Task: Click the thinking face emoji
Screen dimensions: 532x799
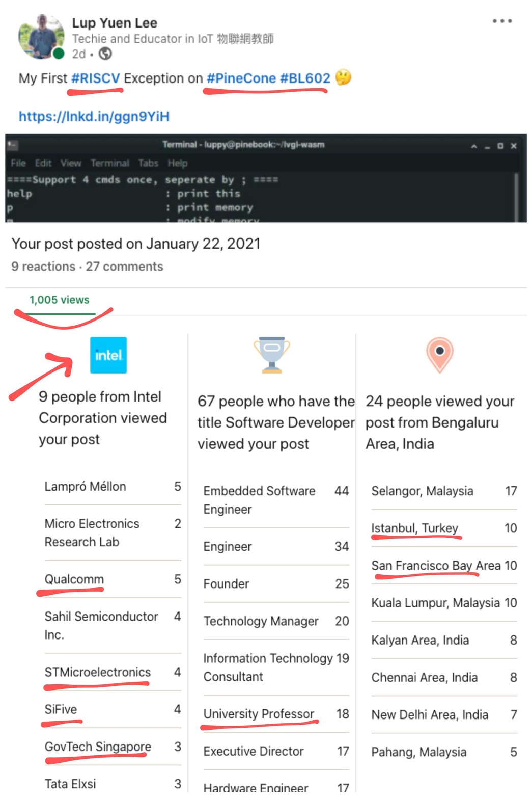Action: 344,78
